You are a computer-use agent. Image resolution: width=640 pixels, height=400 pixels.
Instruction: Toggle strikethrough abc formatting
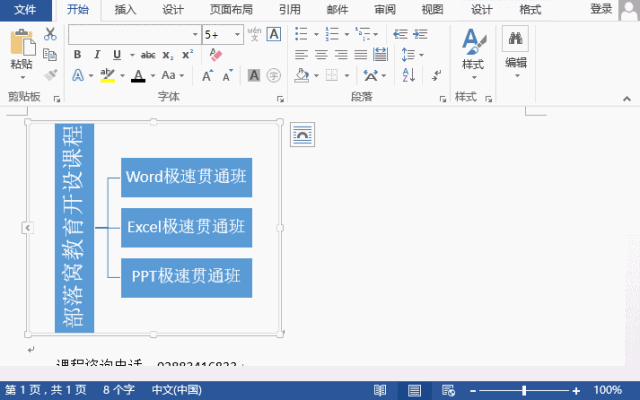coord(148,55)
